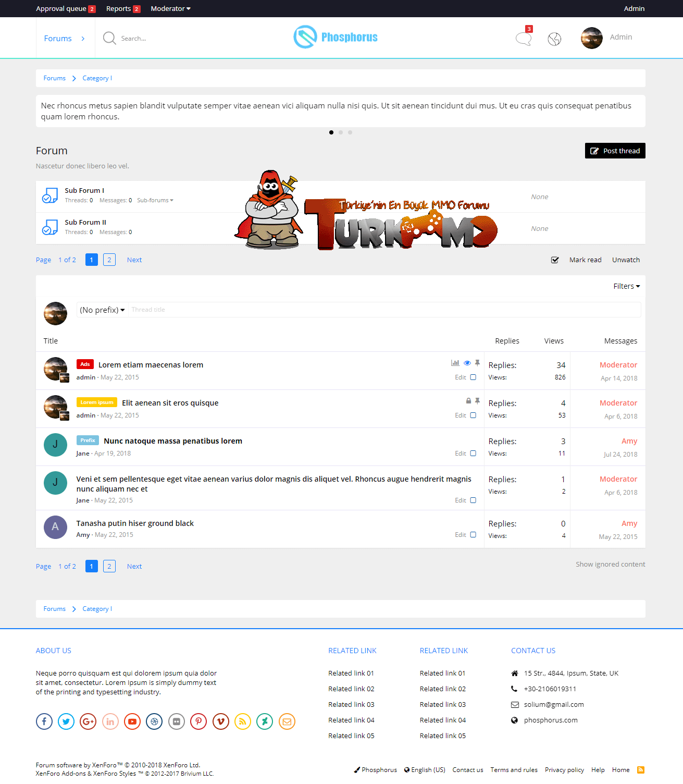Viewport: 683px width, 784px height.
Task: Expand the Filters dropdown
Action: pyautogui.click(x=626, y=286)
